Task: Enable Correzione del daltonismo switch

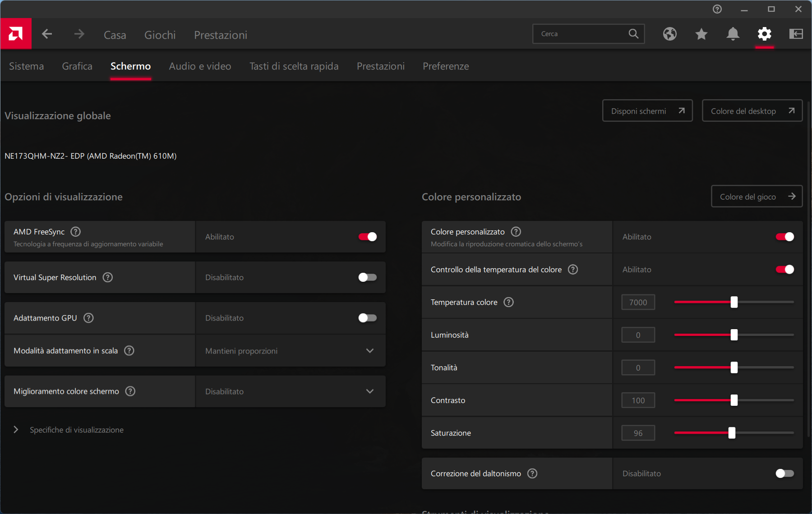Action: [x=784, y=473]
